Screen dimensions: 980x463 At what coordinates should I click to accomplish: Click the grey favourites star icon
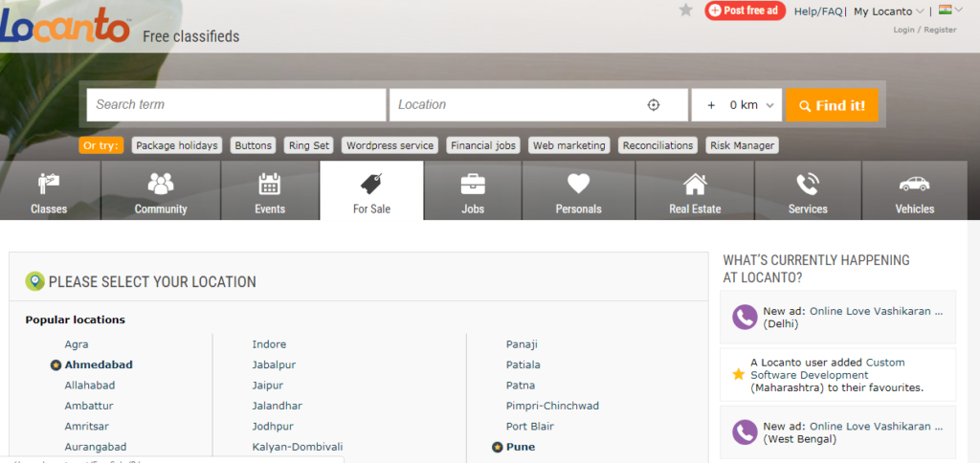[685, 10]
